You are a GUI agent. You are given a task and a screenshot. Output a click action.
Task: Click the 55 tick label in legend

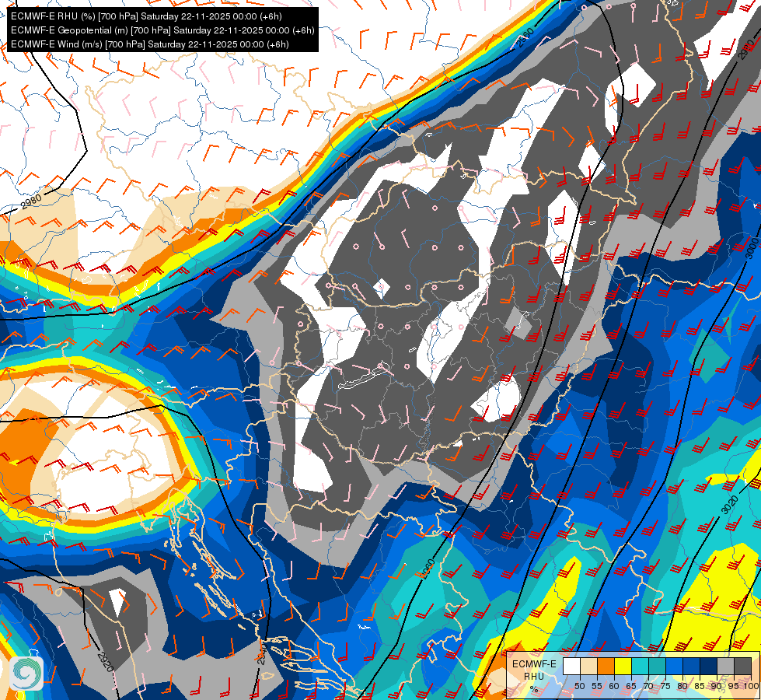coord(597,686)
